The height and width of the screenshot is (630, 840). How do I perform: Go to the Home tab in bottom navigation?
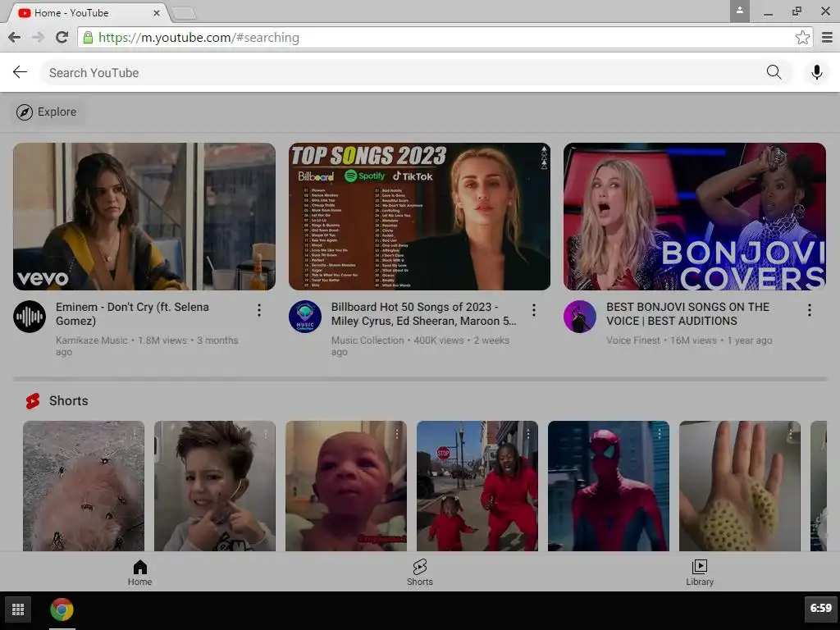(x=139, y=572)
